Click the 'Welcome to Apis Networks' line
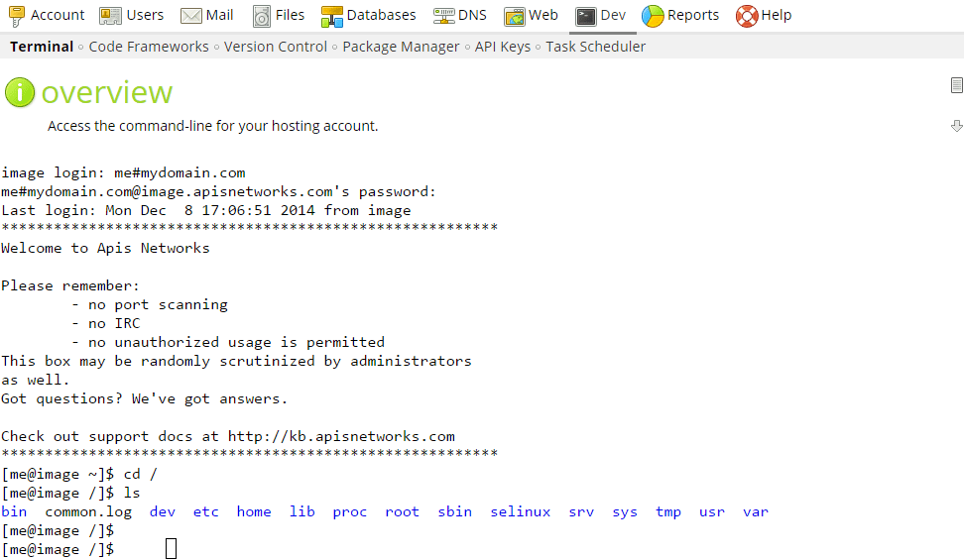The image size is (964, 560). click(105, 249)
